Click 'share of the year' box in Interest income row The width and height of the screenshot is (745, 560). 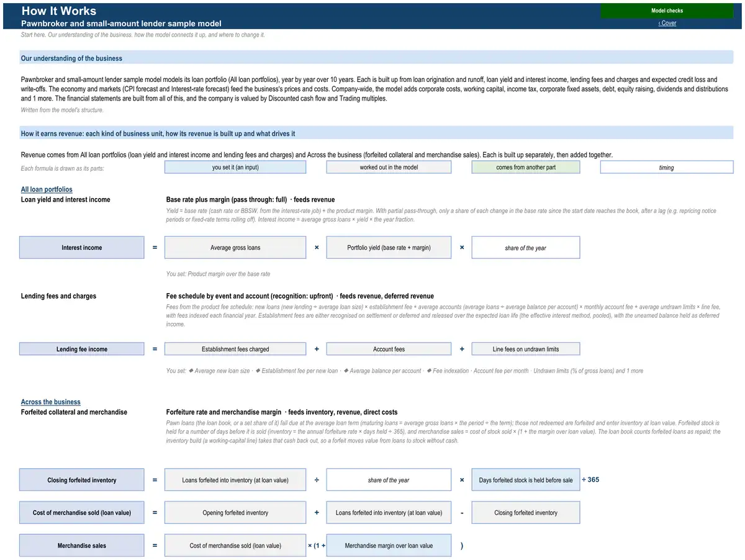[x=526, y=248]
